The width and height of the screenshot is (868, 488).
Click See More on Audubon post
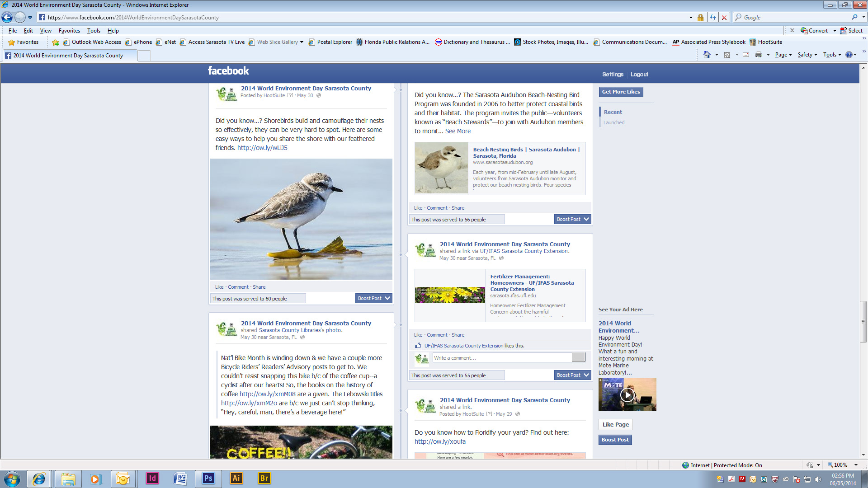[x=458, y=131]
